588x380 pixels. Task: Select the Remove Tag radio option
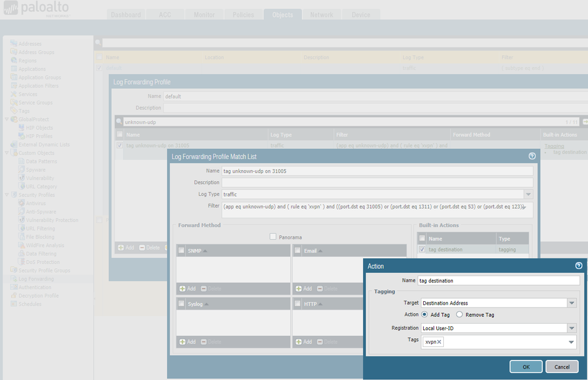point(460,315)
